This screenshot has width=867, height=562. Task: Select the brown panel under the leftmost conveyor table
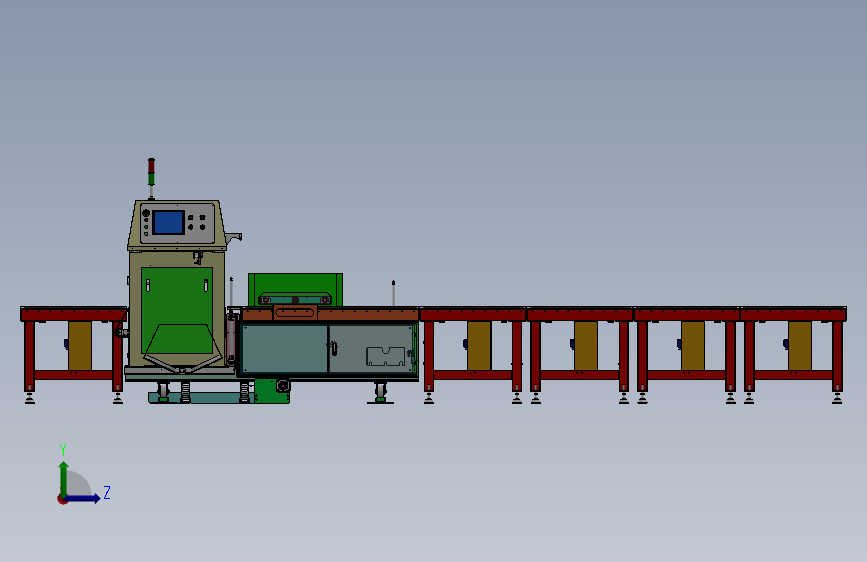click(80, 346)
